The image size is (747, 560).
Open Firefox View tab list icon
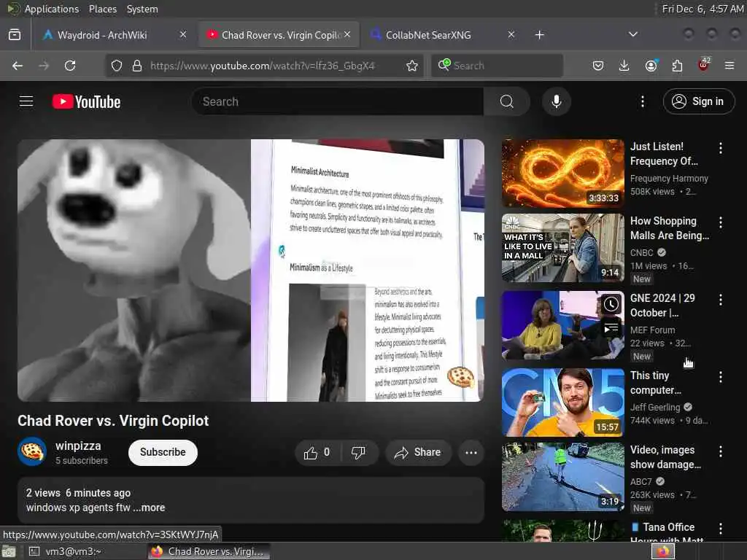coord(15,35)
